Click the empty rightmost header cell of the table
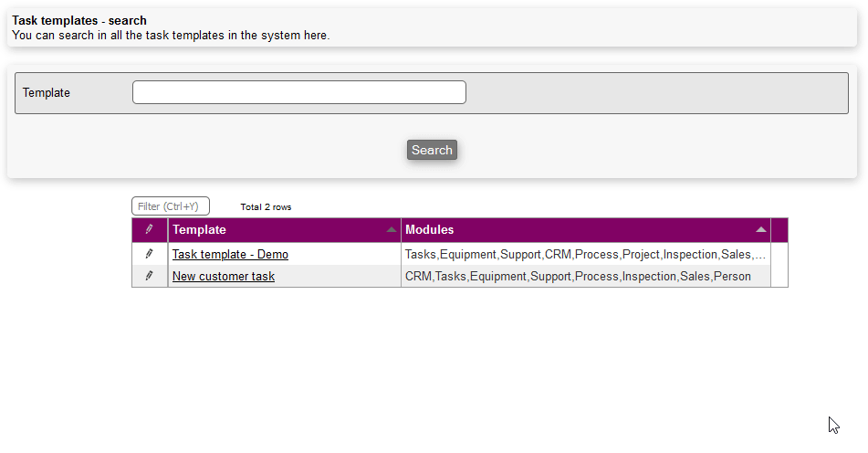 point(779,230)
